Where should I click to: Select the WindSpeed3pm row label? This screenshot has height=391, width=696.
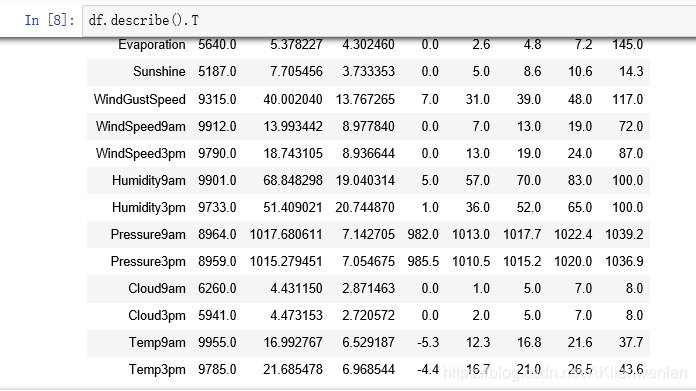pos(141,154)
